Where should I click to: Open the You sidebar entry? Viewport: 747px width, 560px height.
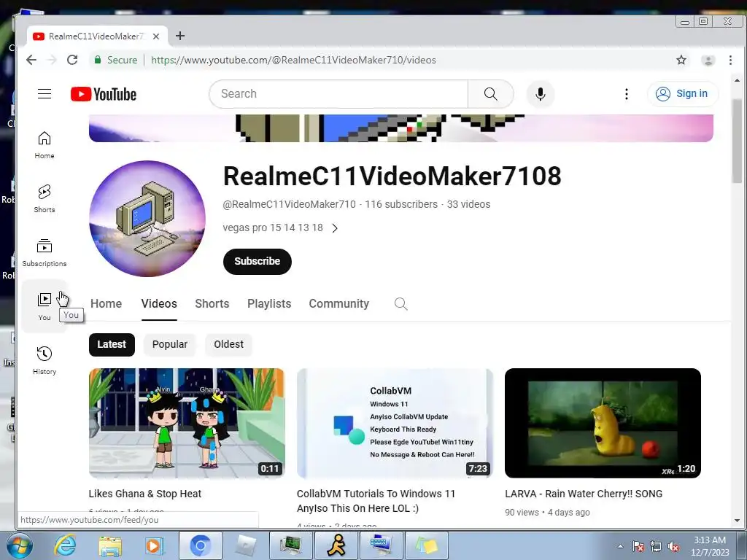(x=44, y=307)
